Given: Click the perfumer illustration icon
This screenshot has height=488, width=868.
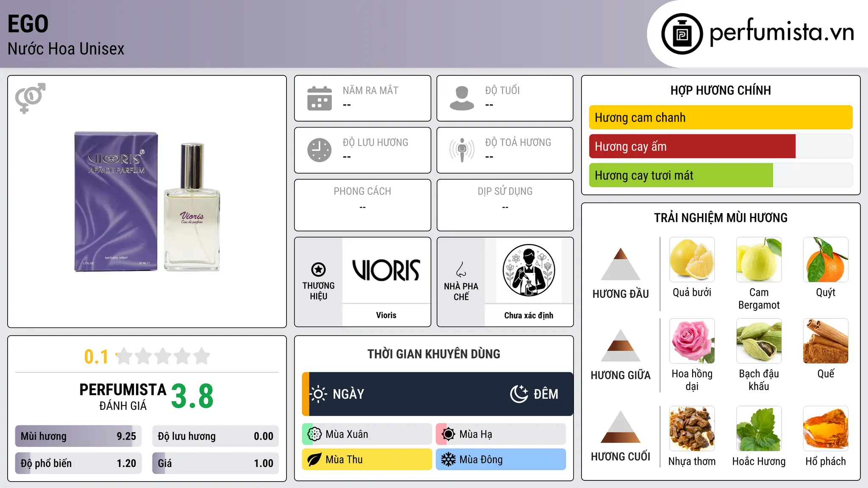Looking at the screenshot, I should (x=529, y=270).
